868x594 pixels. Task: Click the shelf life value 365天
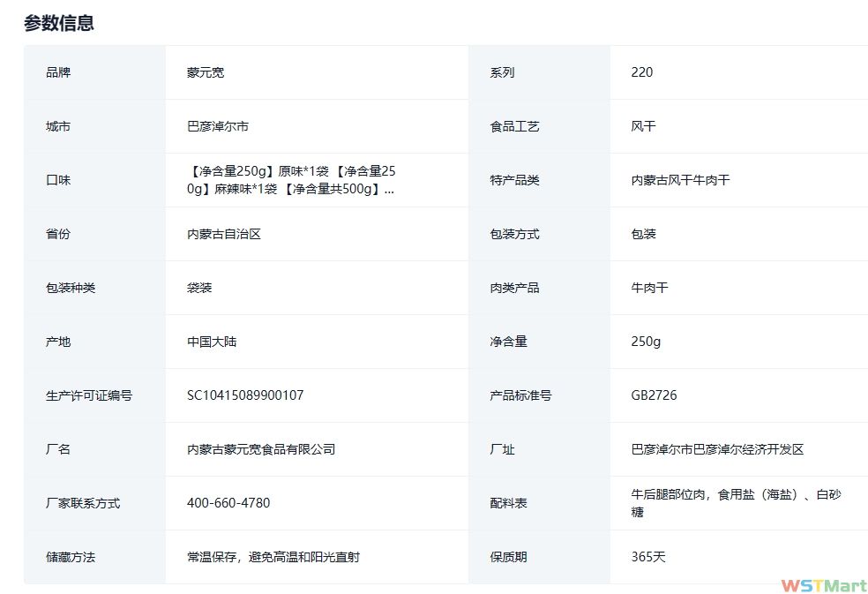point(648,557)
